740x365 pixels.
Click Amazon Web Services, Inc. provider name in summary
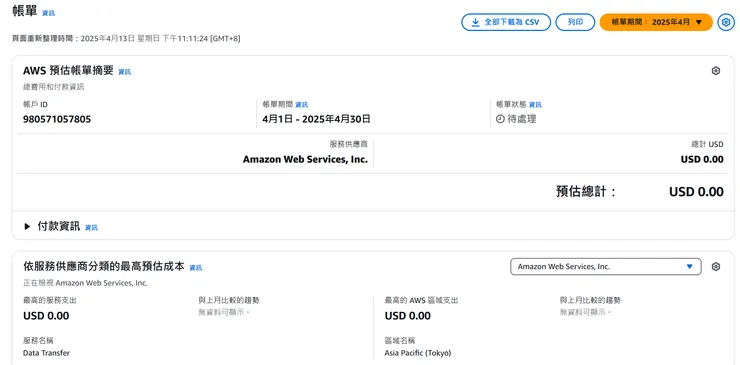(305, 159)
